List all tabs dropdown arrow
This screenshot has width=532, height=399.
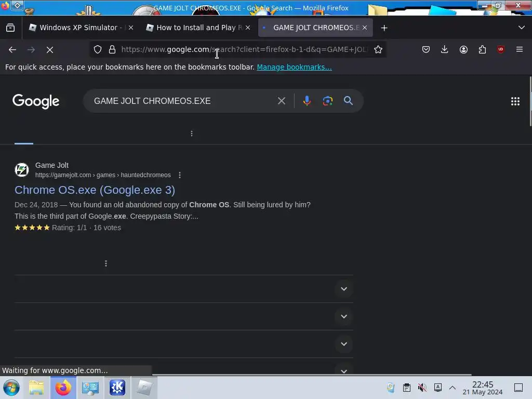(x=522, y=28)
